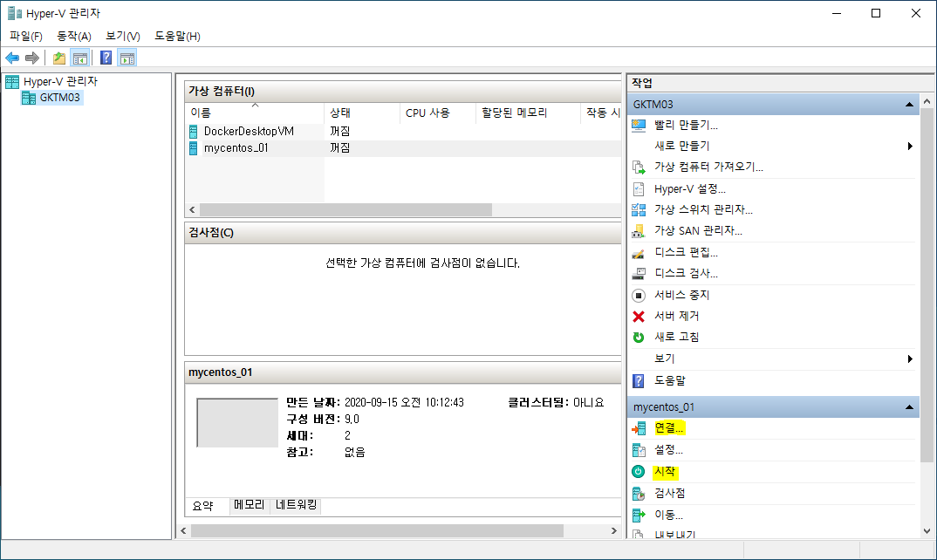This screenshot has height=560, width=937.
Task: Click the 연결 connect icon
Action: 639,428
